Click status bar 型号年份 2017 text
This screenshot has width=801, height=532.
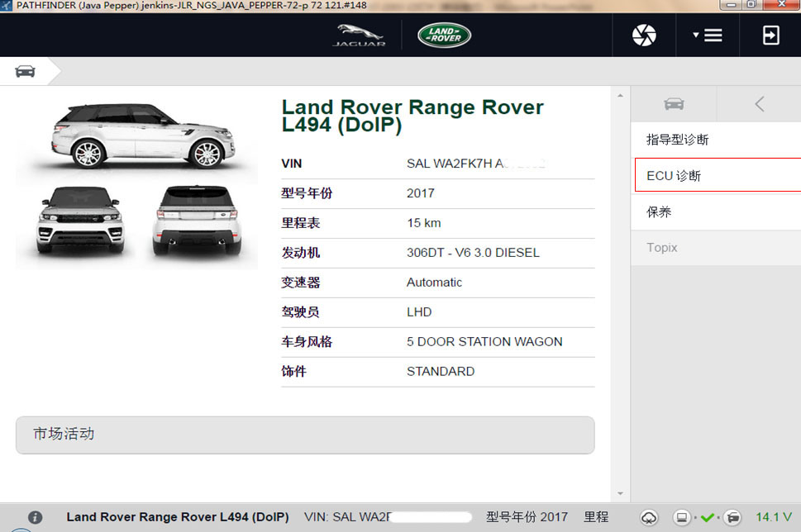527,517
